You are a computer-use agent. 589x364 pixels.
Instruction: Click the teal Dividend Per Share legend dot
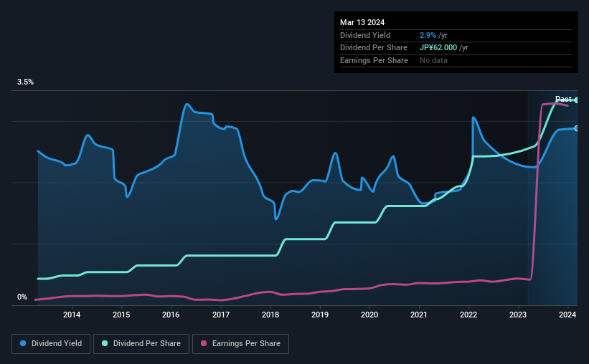105,343
